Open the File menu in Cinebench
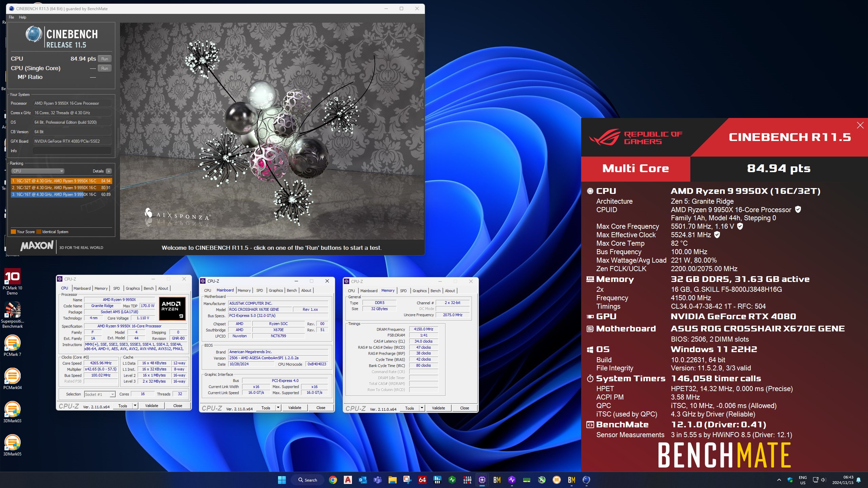Viewport: 868px width, 488px height. [12, 17]
